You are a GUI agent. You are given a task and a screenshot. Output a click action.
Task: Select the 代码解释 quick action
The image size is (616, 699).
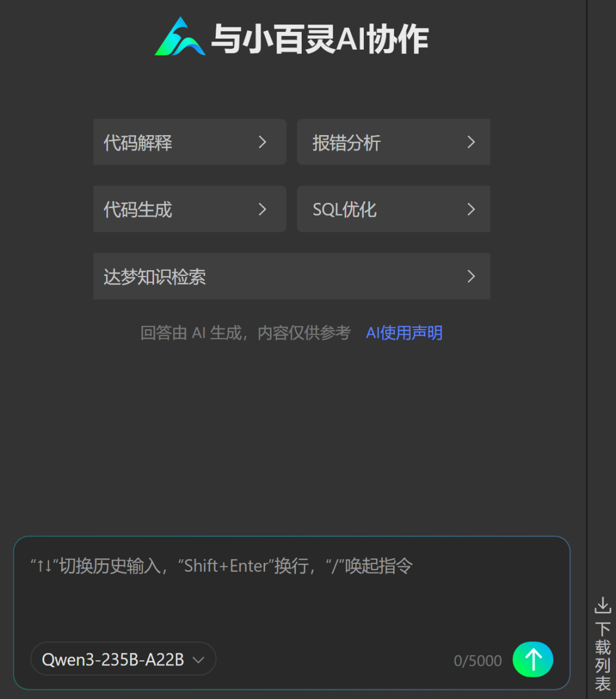pyautogui.click(x=190, y=142)
